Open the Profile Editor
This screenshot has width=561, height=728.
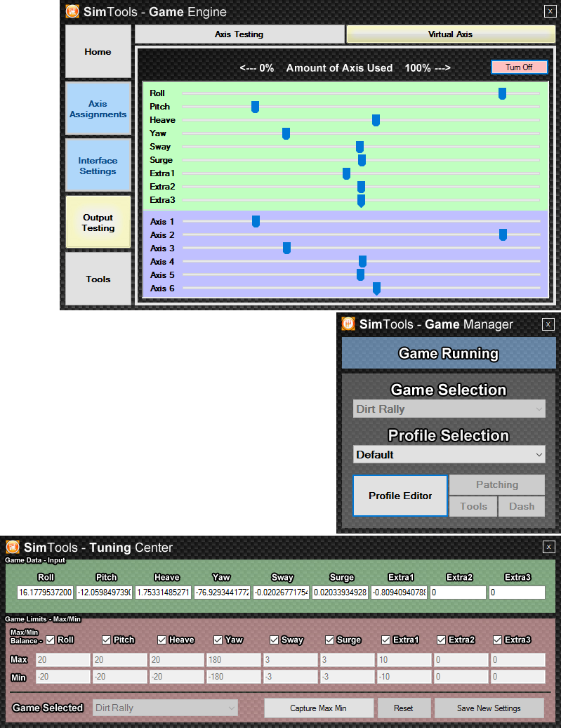pyautogui.click(x=400, y=496)
